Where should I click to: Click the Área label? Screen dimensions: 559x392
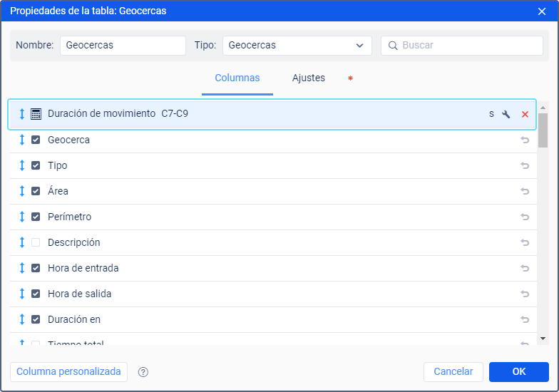point(58,191)
